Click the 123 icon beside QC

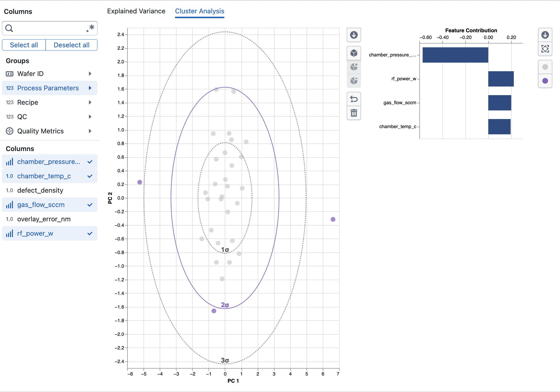(10, 117)
